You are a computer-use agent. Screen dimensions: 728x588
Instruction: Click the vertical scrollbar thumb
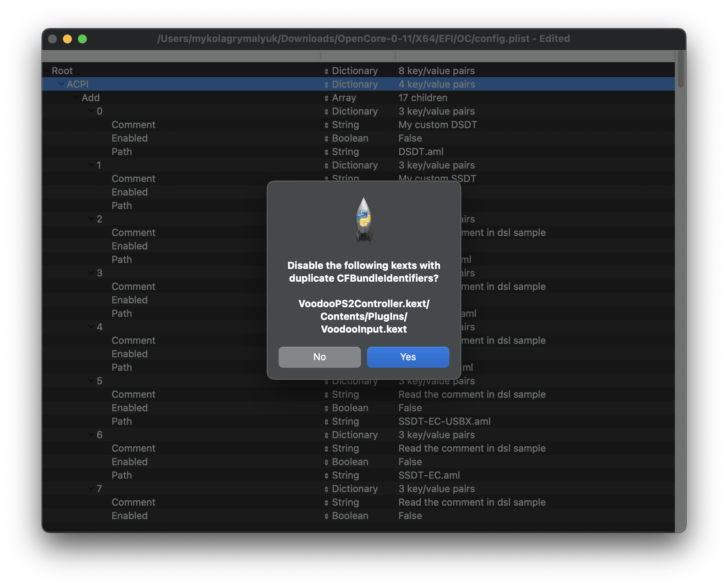680,70
